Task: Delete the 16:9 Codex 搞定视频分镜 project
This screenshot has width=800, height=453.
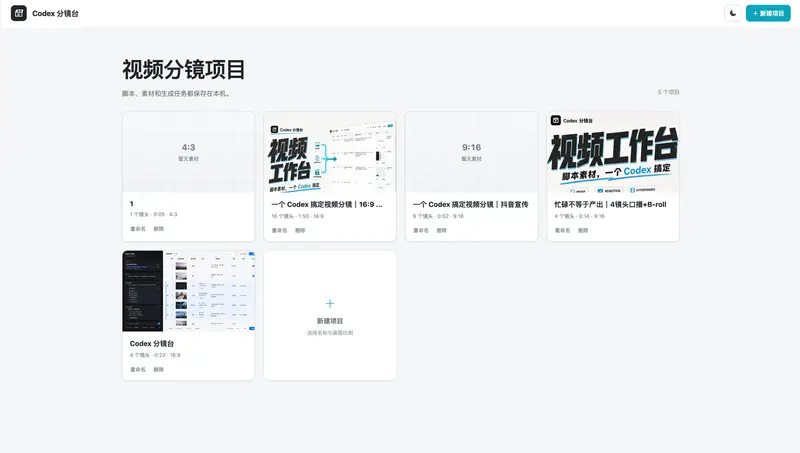Action: pos(300,230)
